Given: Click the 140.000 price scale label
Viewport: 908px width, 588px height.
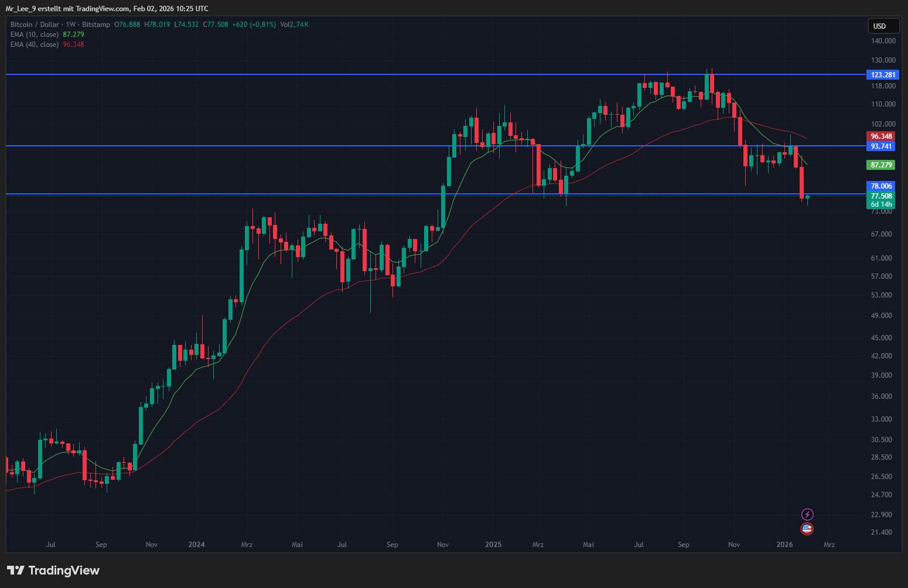Looking at the screenshot, I should [x=883, y=41].
